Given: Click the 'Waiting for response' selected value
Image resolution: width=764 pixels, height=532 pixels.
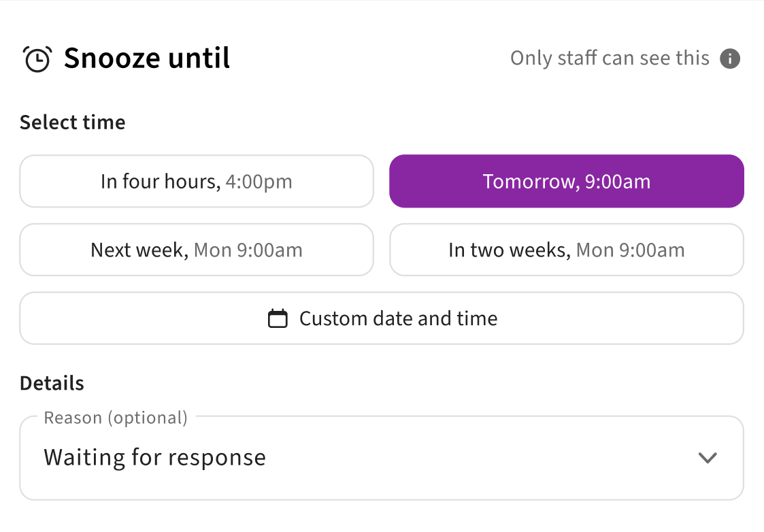Looking at the screenshot, I should point(154,458).
